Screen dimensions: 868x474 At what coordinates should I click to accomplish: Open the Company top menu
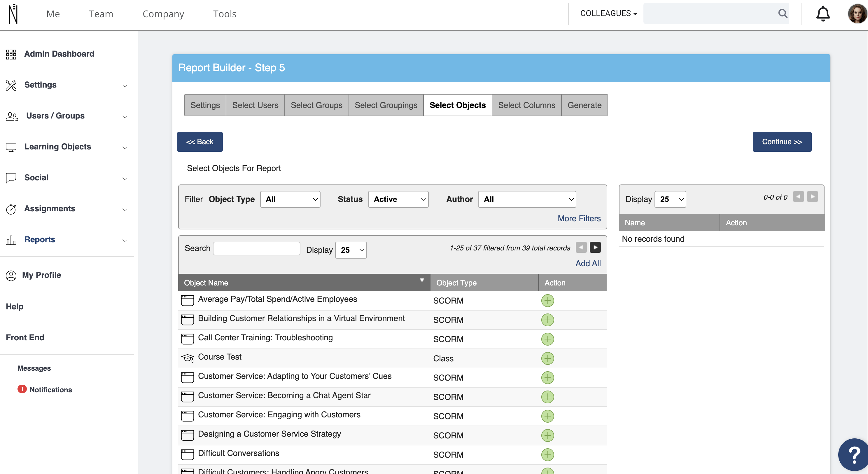163,14
